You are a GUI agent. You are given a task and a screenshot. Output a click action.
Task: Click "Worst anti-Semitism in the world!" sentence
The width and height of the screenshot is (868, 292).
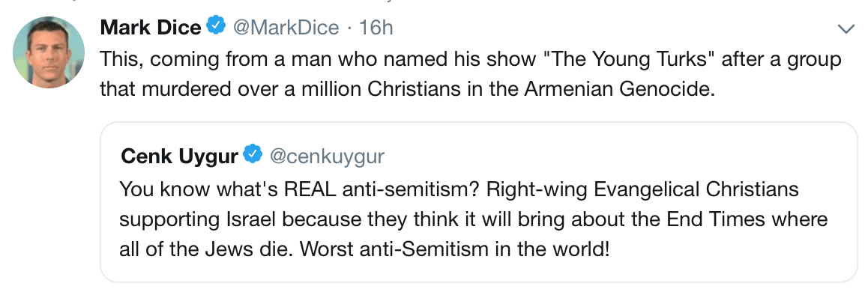point(454,250)
